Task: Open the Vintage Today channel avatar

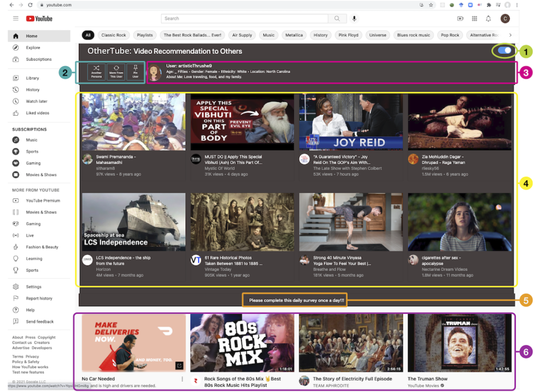Action: [196, 260]
